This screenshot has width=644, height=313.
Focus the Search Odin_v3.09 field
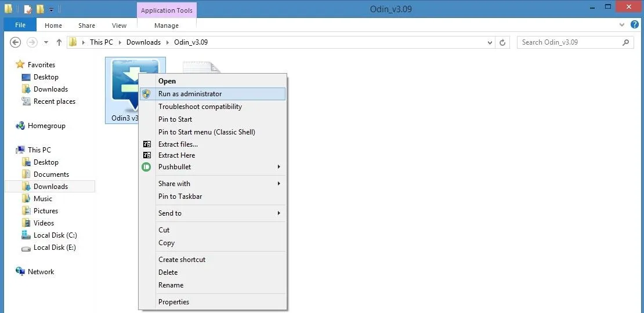click(576, 42)
